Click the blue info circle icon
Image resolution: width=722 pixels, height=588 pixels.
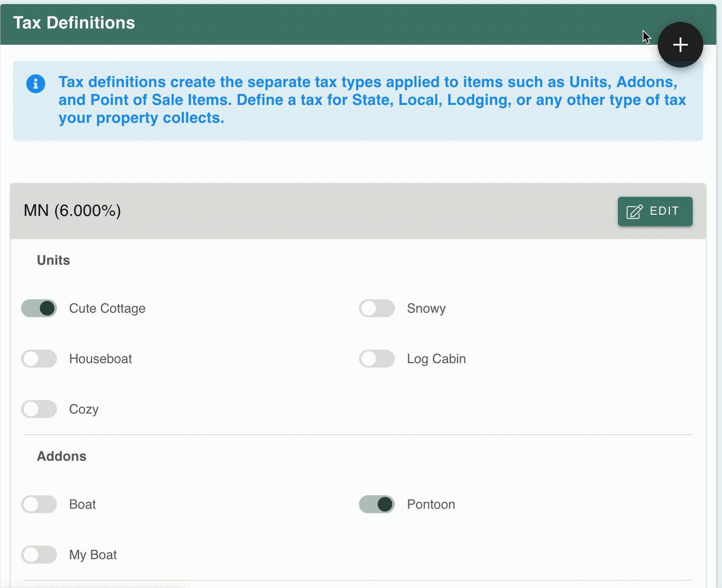pyautogui.click(x=36, y=84)
